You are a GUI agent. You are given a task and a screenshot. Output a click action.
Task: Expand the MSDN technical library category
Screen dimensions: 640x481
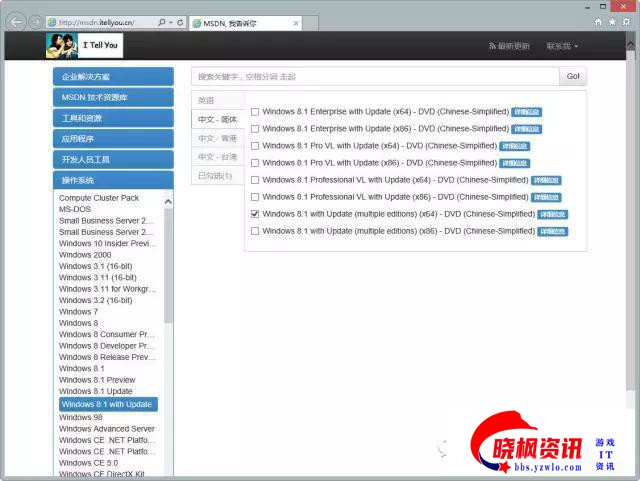coord(113,97)
